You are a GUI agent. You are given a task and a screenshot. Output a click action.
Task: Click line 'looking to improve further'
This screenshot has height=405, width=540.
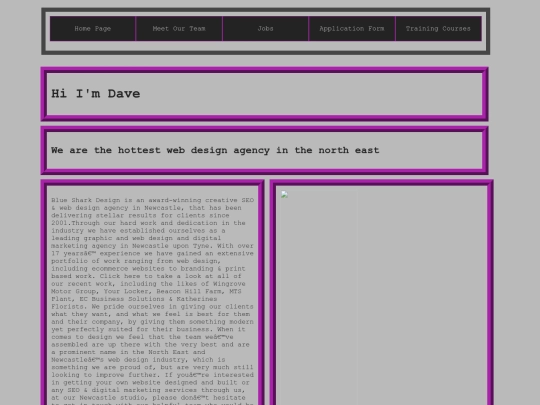pyautogui.click(x=153, y=375)
